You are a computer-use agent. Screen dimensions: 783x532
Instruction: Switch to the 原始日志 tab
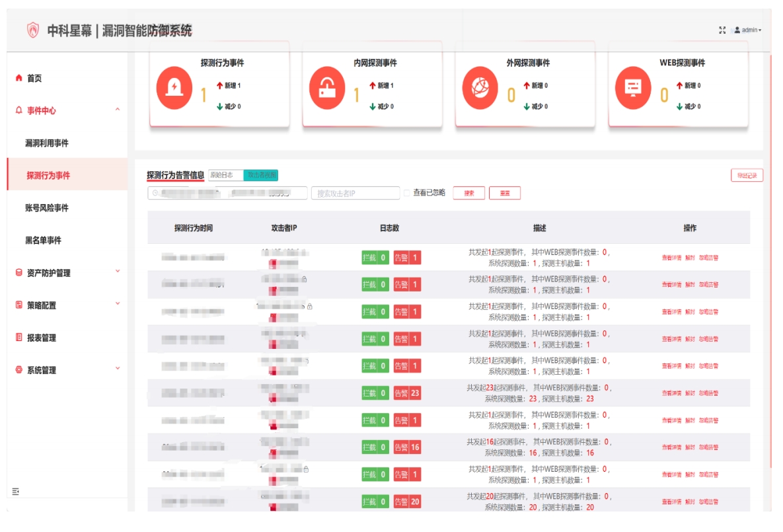tap(221, 174)
